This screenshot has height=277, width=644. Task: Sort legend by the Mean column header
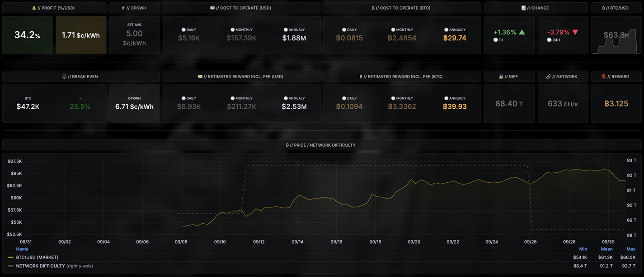tap(606, 249)
